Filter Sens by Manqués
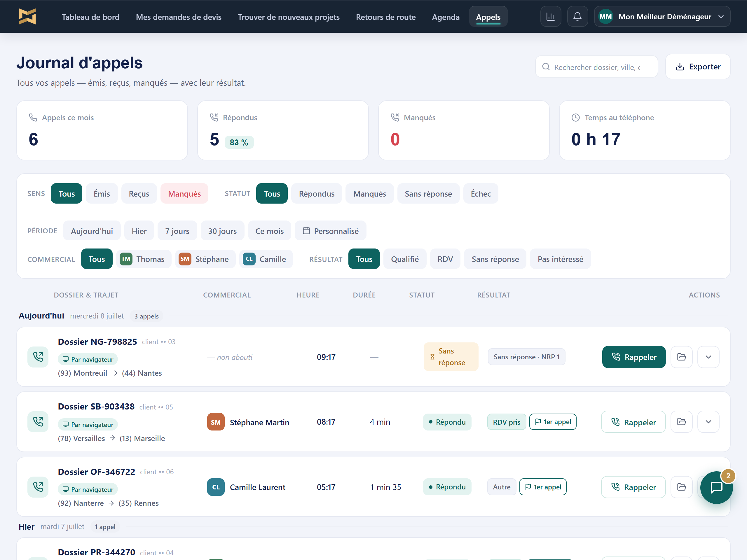The width and height of the screenshot is (747, 560). [x=184, y=193]
